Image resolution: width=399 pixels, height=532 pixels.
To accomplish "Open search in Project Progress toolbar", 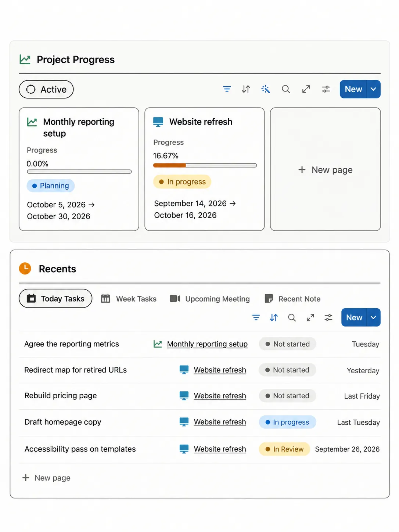I will (x=286, y=89).
